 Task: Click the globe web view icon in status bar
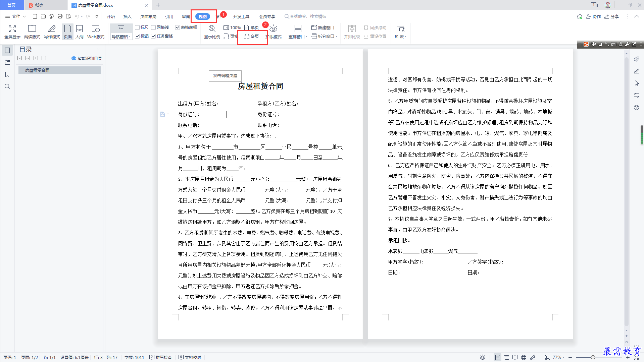[x=524, y=357]
